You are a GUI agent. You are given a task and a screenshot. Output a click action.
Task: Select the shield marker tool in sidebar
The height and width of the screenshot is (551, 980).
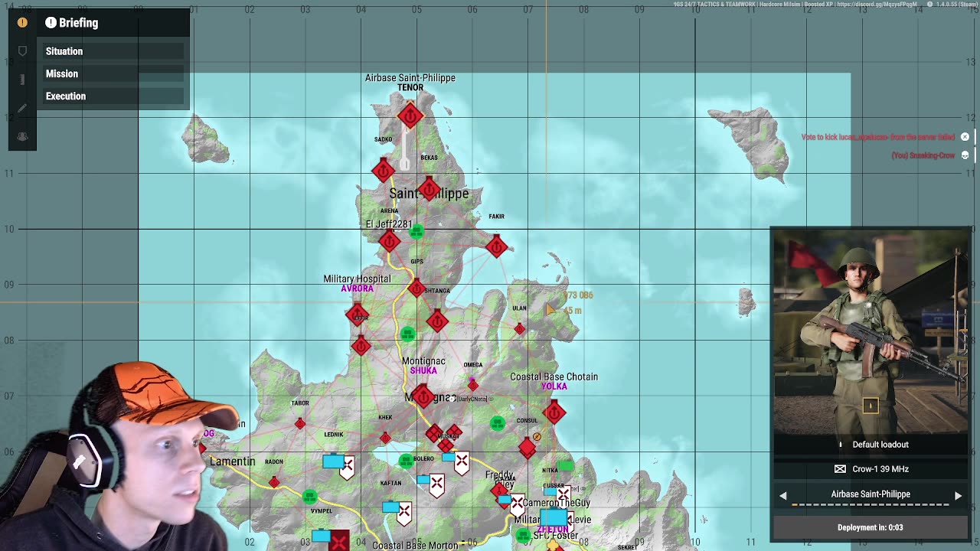point(22,51)
